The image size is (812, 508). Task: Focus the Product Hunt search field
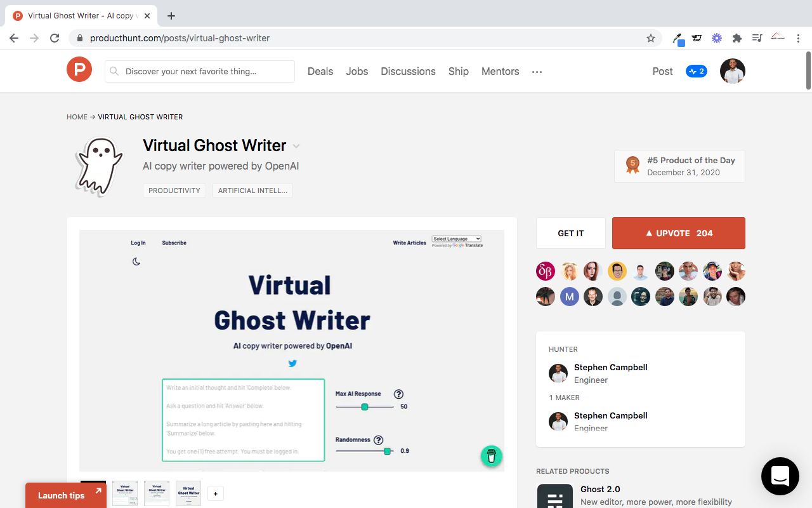point(200,71)
